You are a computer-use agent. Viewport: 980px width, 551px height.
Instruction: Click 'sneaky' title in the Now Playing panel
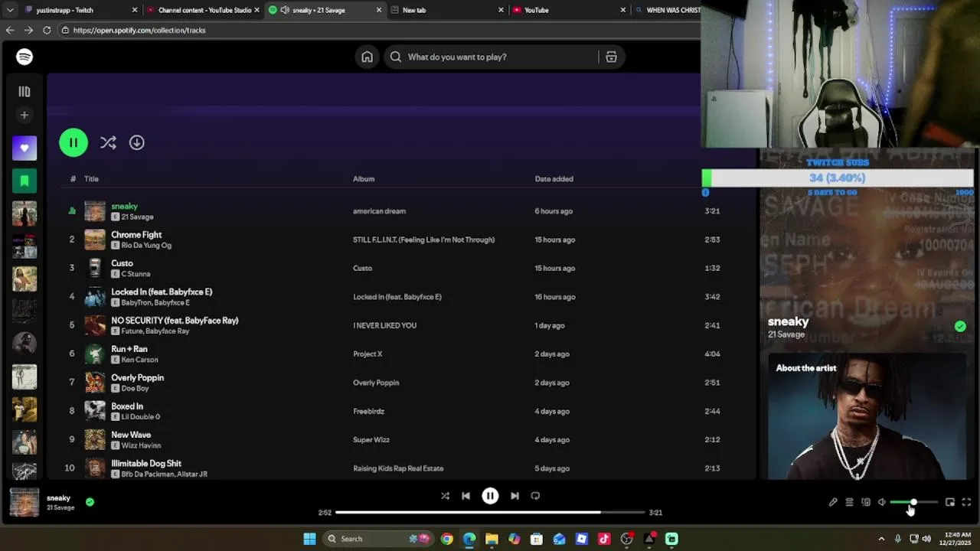(x=788, y=322)
